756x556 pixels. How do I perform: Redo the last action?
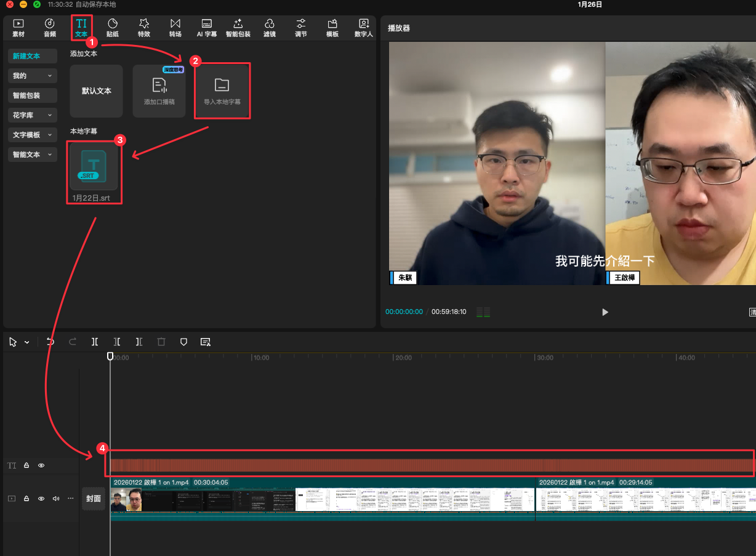coord(73,342)
